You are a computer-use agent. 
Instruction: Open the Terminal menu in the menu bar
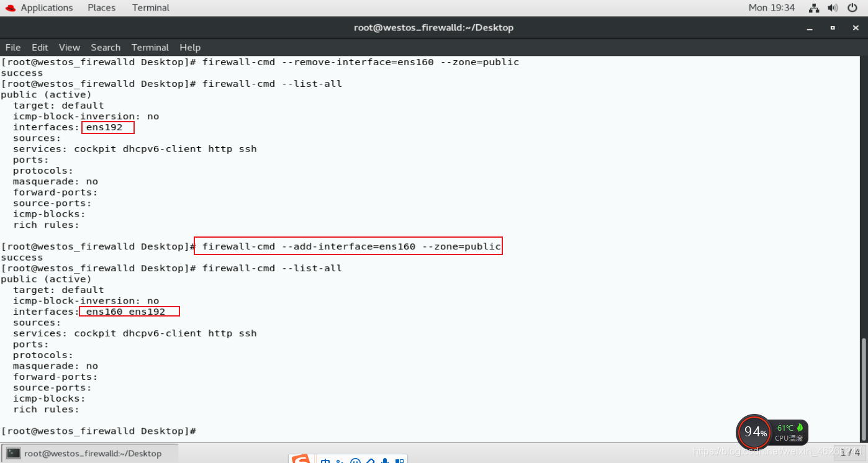pyautogui.click(x=150, y=47)
